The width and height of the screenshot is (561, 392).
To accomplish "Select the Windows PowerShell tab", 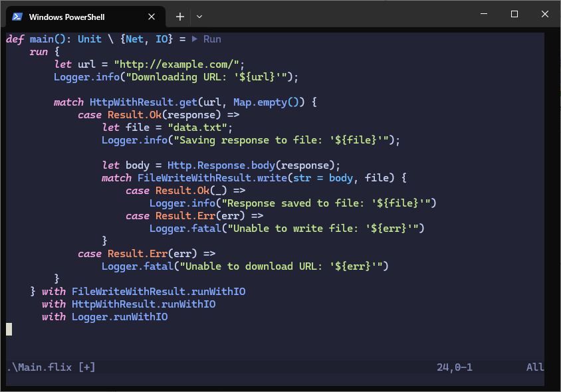I will coord(86,17).
